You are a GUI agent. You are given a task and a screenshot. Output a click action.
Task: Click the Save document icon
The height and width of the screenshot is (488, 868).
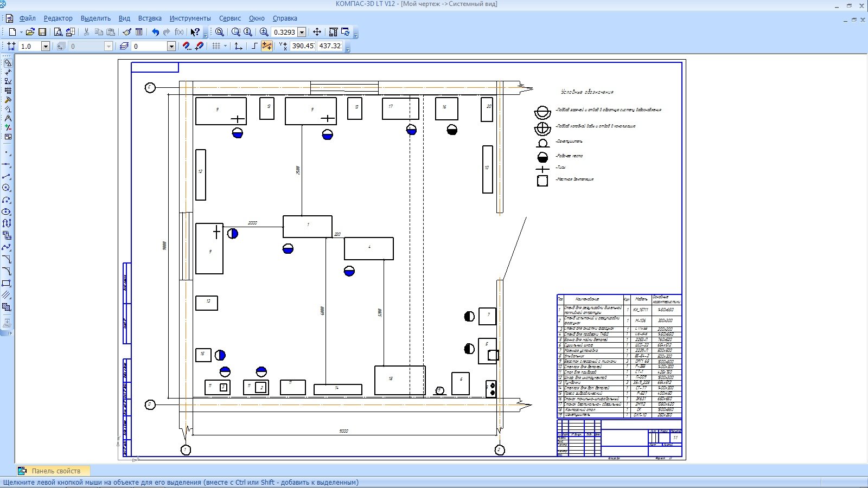42,33
